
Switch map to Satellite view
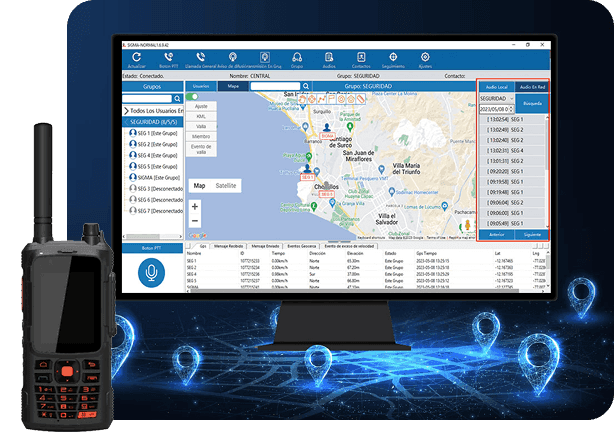pos(227,186)
